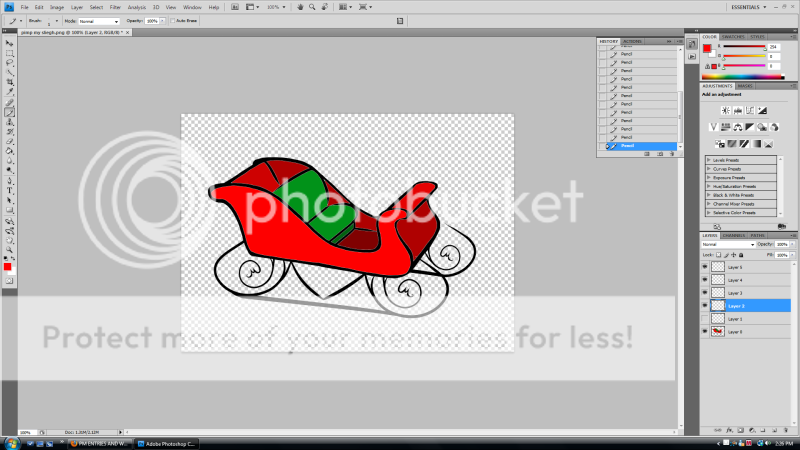The height and width of the screenshot is (450, 800).
Task: Open the brush Mode dropdown
Action: (x=98, y=20)
